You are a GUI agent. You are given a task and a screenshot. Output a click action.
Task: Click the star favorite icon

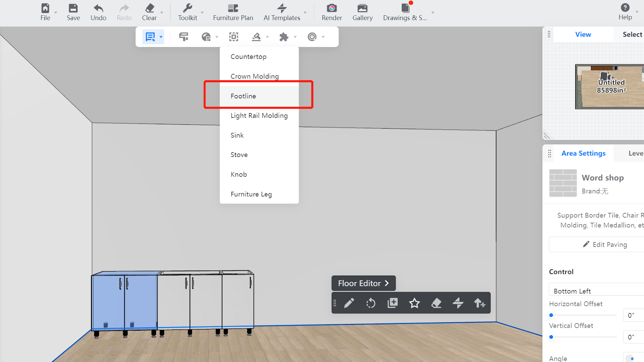tap(414, 303)
